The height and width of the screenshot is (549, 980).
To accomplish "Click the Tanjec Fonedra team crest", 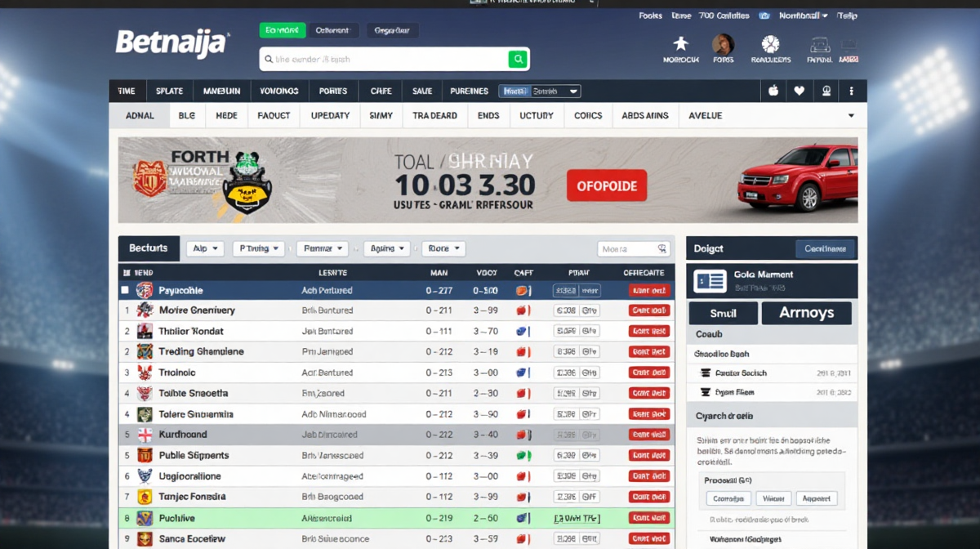I will pos(145,497).
